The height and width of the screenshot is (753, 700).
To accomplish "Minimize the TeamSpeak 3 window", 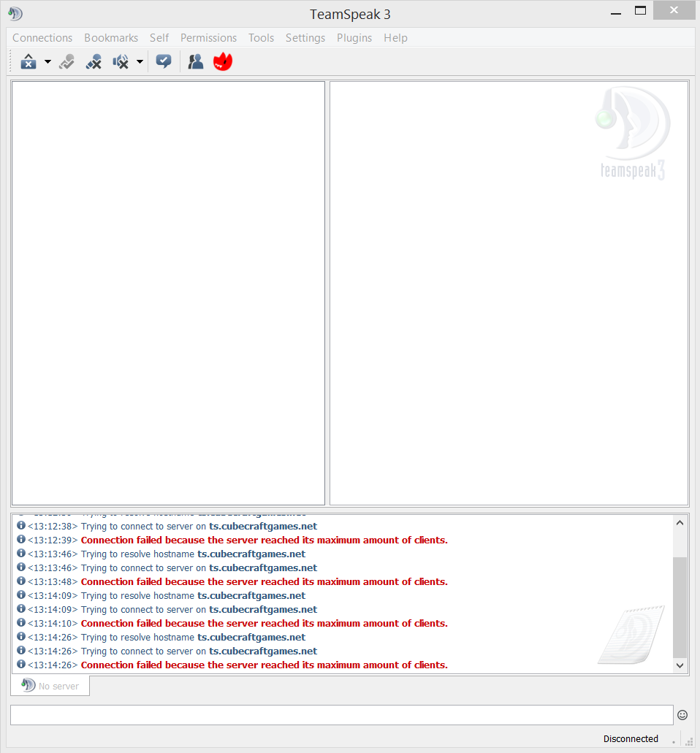I will (616, 13).
